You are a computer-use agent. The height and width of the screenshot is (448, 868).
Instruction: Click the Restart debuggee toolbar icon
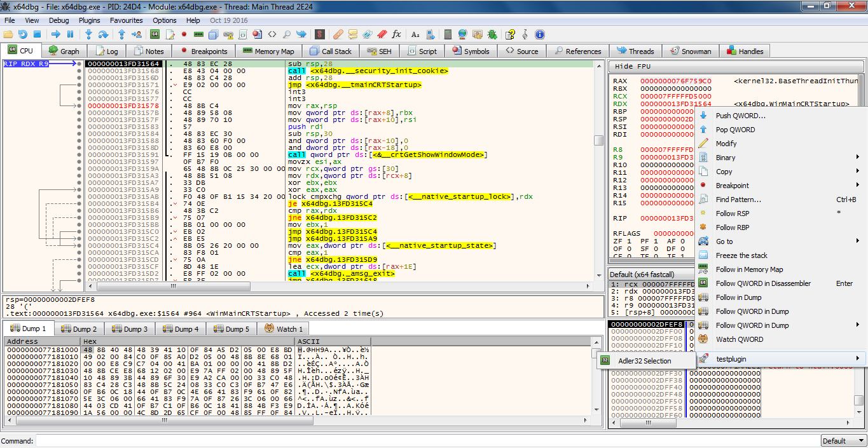point(23,34)
